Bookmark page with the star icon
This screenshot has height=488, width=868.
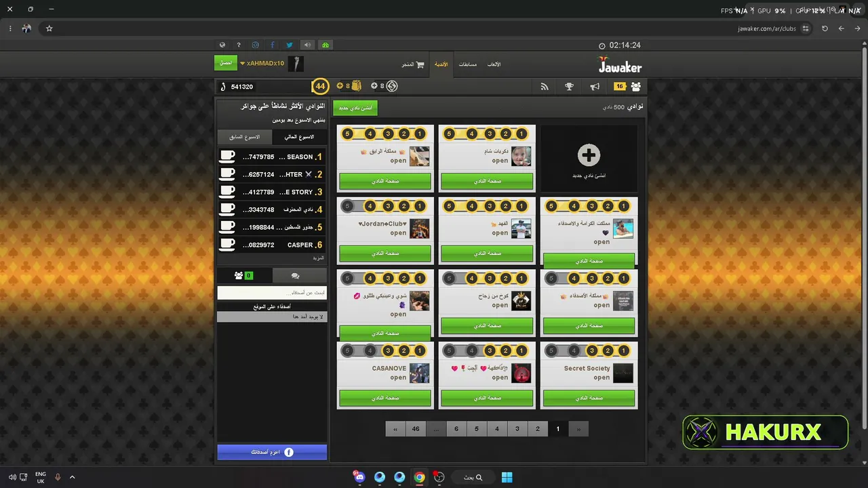49,28
